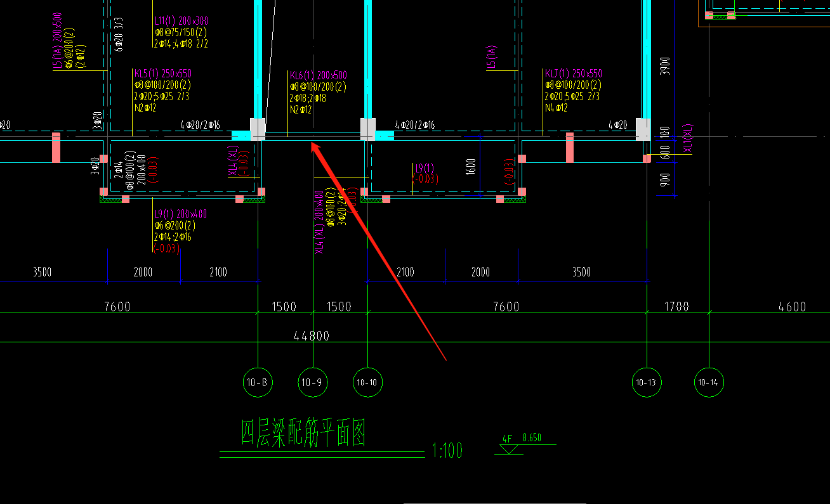The width and height of the screenshot is (830, 504).
Task: Click beam label L9(1) 200x400
Action: point(180,214)
